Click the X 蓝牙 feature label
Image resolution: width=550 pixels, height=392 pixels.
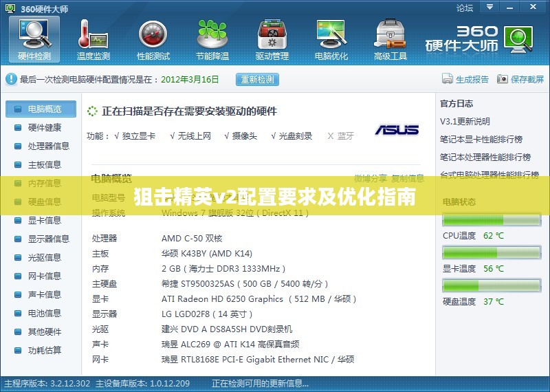(x=340, y=135)
